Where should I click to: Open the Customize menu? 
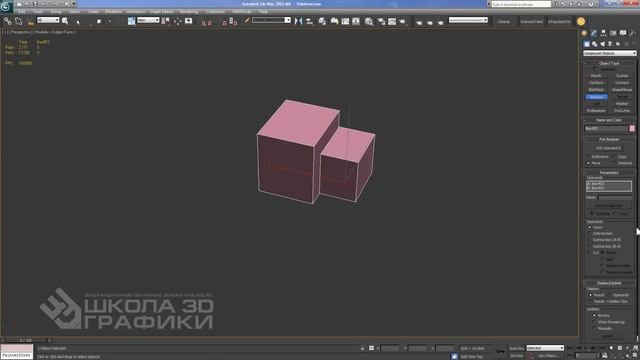[x=215, y=12]
